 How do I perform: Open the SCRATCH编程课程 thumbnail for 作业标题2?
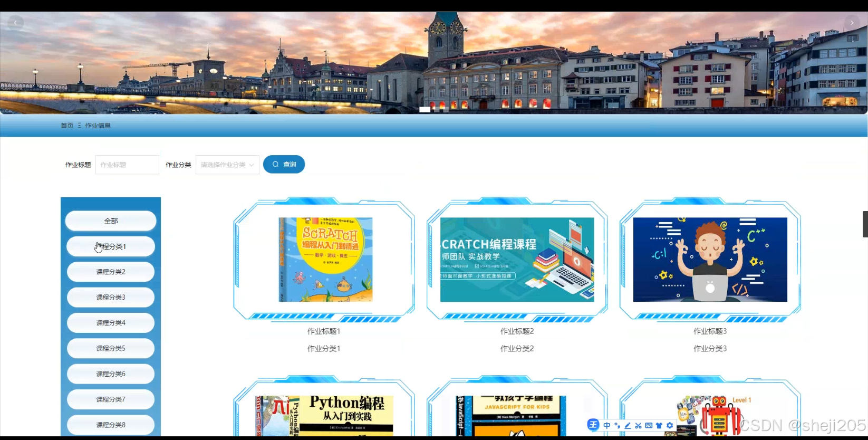click(517, 260)
